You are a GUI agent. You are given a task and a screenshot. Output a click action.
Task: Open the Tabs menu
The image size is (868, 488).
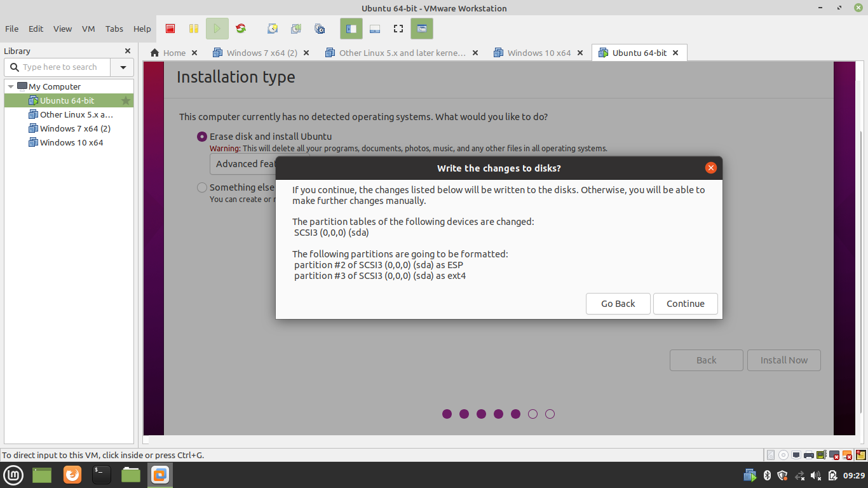(114, 29)
